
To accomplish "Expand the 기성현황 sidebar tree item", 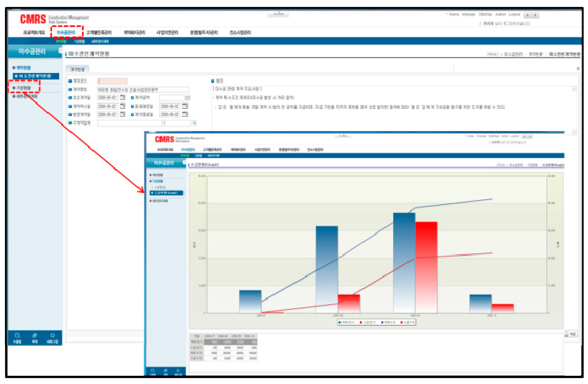I will [23, 88].
